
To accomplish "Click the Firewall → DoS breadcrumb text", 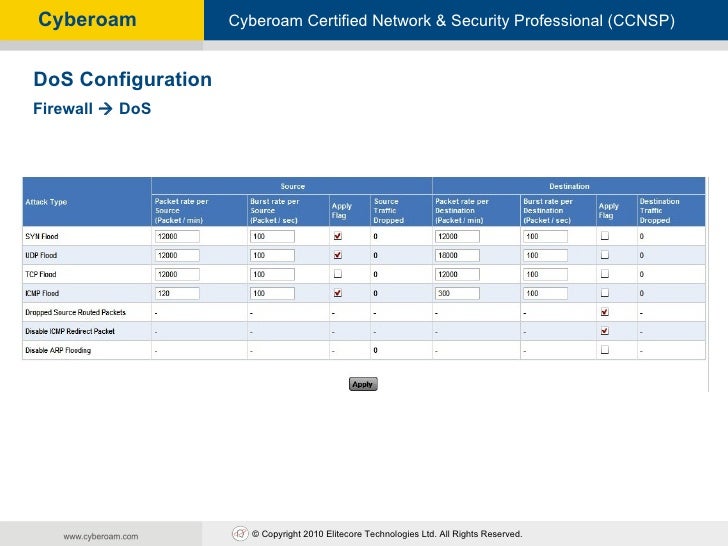I will [x=92, y=109].
